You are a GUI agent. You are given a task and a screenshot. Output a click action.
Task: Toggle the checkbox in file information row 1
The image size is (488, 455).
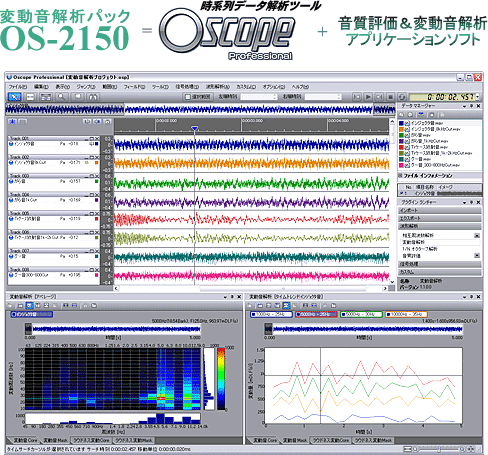click(x=402, y=193)
